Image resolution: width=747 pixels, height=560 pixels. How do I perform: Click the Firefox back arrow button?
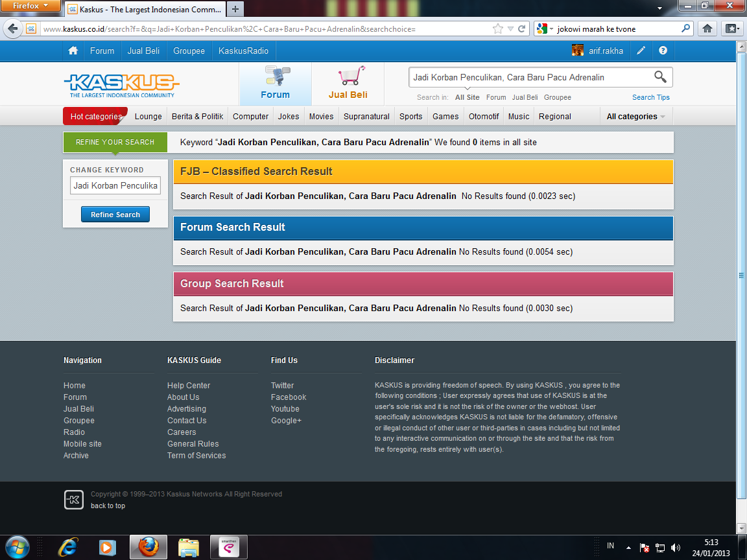coord(13,29)
